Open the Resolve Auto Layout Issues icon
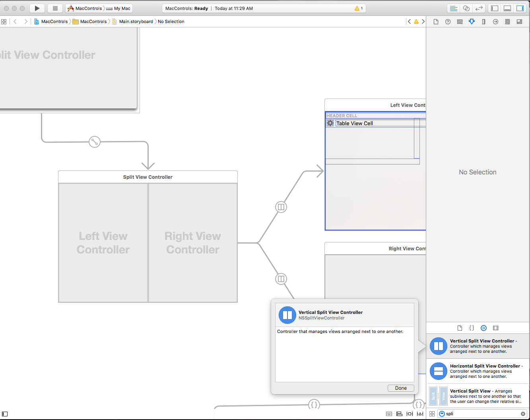Viewport: 530px width, 420px height. 420,414
